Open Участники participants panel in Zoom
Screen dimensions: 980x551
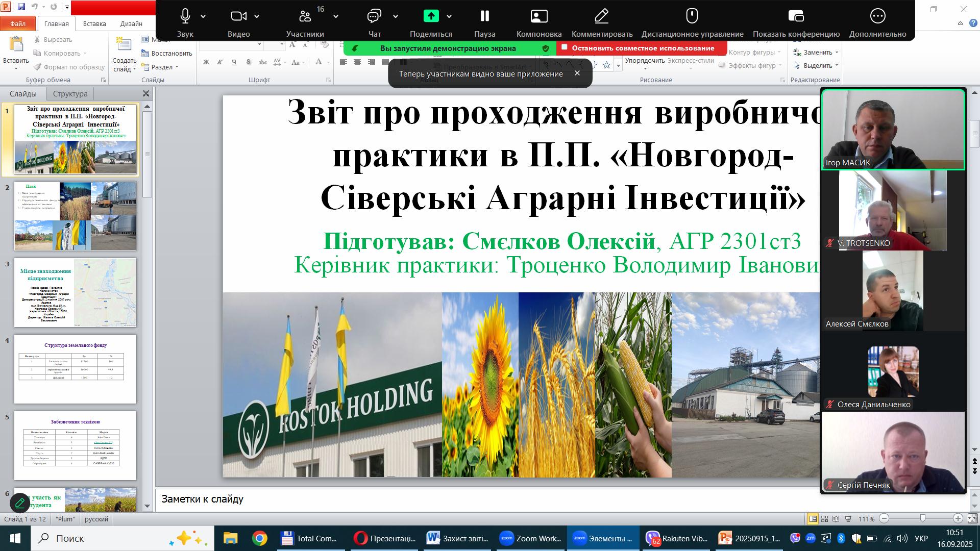(305, 16)
